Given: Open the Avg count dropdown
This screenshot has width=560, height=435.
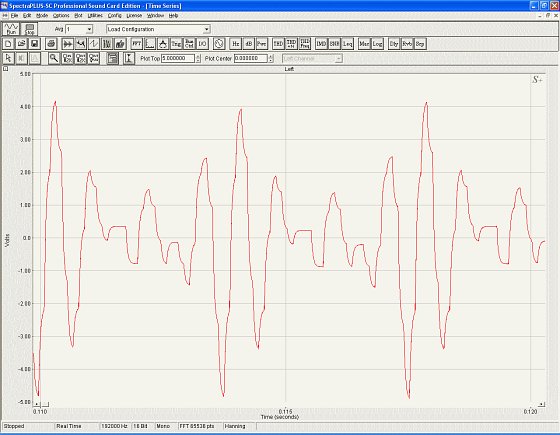Looking at the screenshot, I should coord(89,29).
